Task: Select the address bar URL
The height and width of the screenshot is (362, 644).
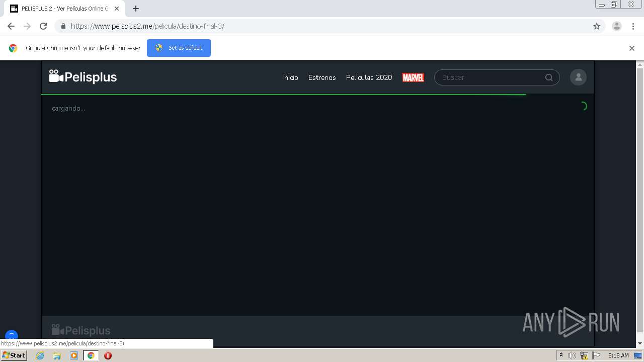Action: click(x=147, y=26)
